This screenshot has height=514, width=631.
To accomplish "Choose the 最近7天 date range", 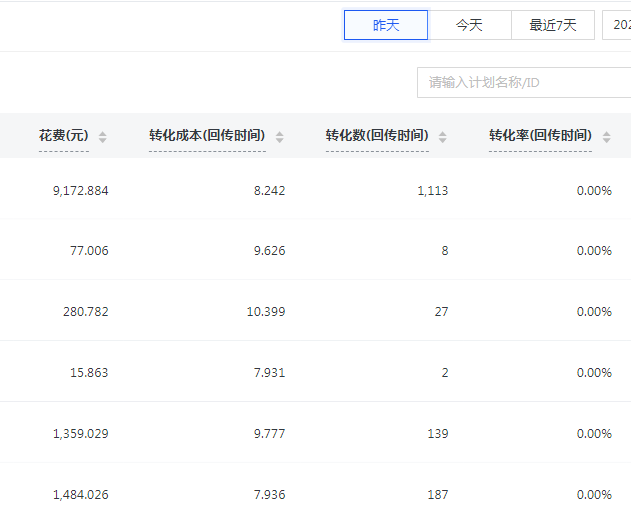I will (553, 25).
